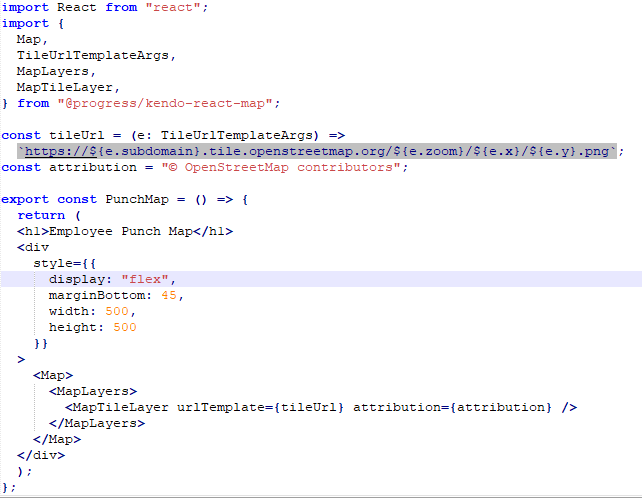This screenshot has width=642, height=498.
Task: Click the marginBottom value 45
Action: [169, 295]
